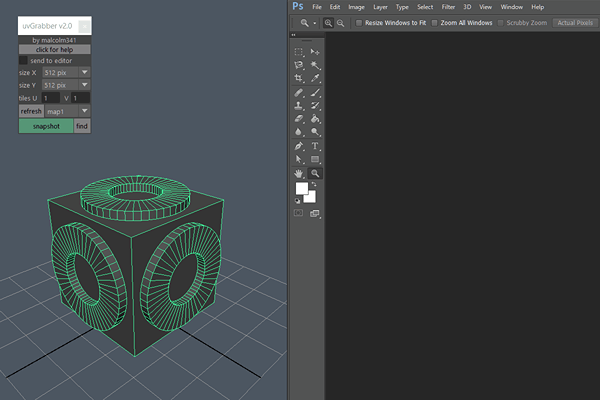Check Resize Windows to Fit
Image resolution: width=600 pixels, height=400 pixels.
tap(360, 22)
